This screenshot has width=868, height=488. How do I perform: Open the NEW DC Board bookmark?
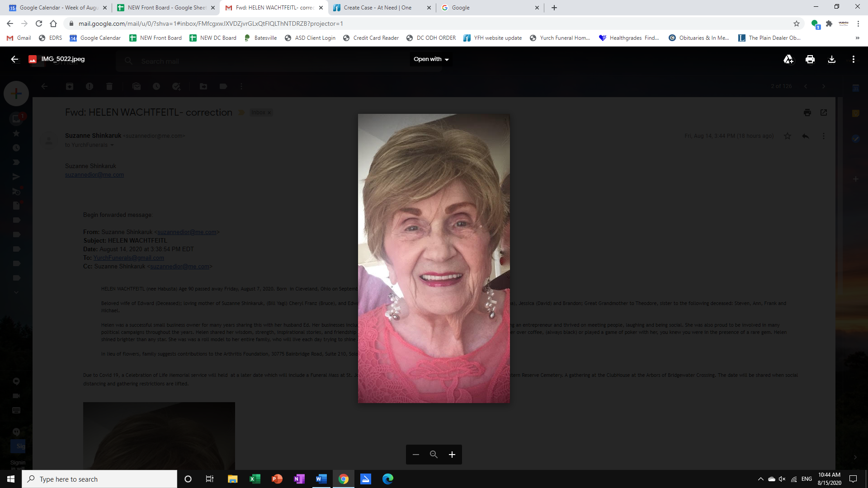(213, 38)
